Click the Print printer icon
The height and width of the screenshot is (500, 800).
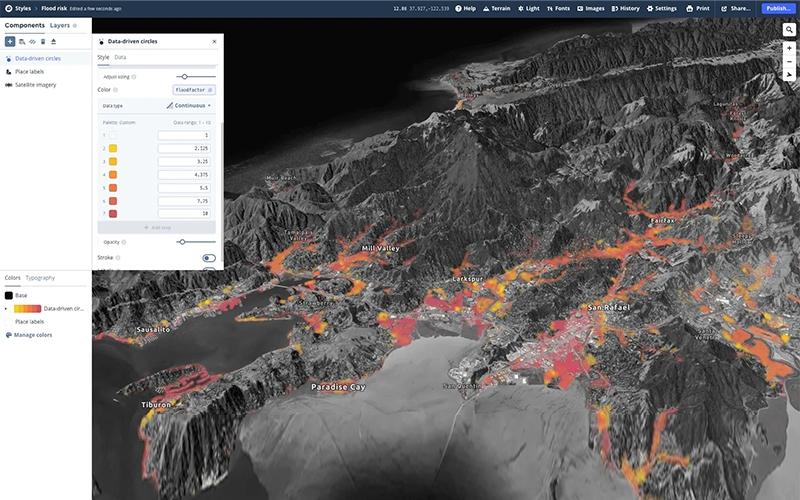(x=690, y=9)
